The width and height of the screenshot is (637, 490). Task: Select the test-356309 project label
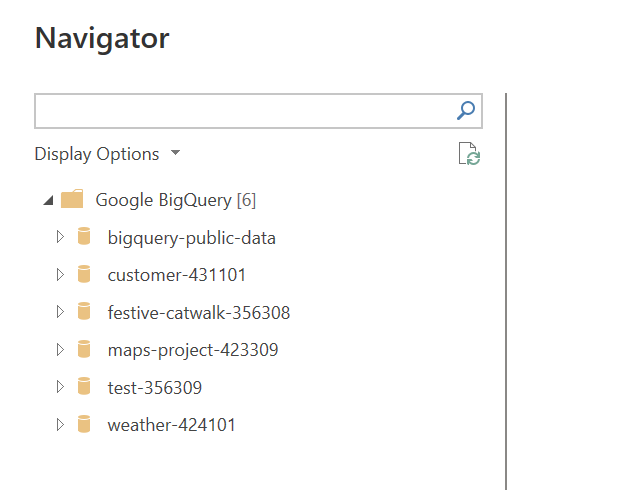155,387
